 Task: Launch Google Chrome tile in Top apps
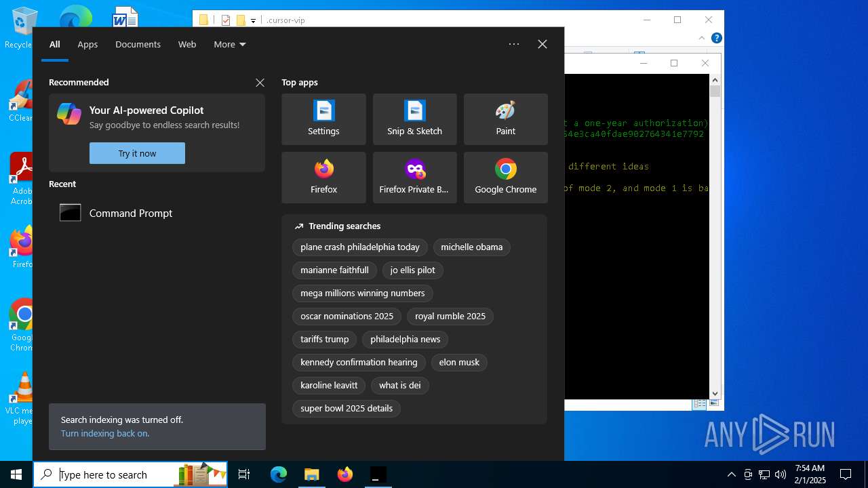point(505,178)
